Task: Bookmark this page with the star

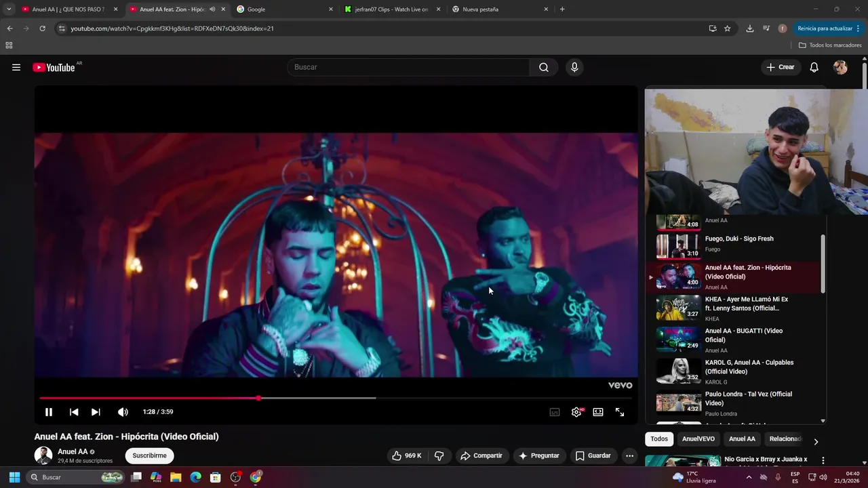Action: coord(728,28)
